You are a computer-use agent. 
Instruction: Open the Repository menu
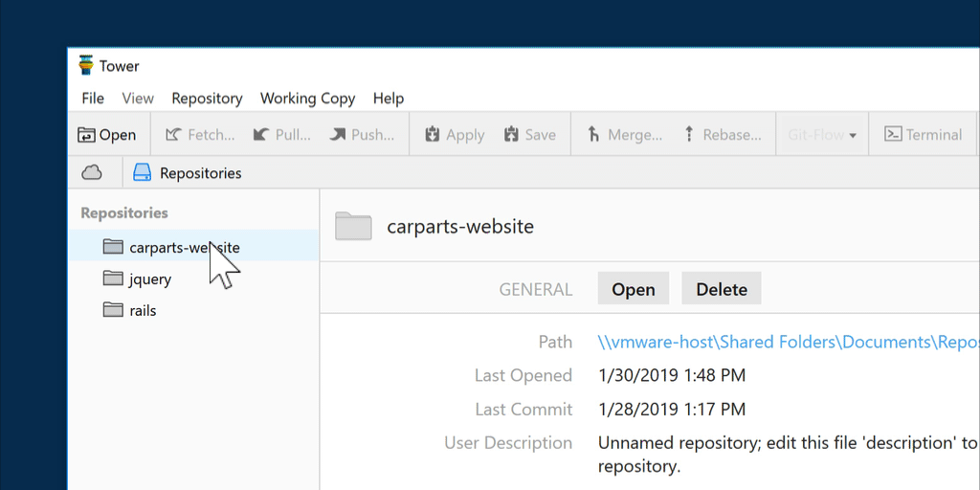[x=207, y=99]
